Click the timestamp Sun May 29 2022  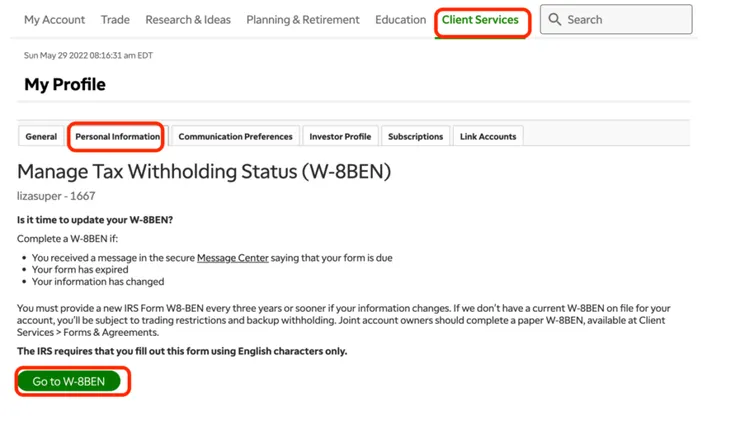[x=88, y=55]
